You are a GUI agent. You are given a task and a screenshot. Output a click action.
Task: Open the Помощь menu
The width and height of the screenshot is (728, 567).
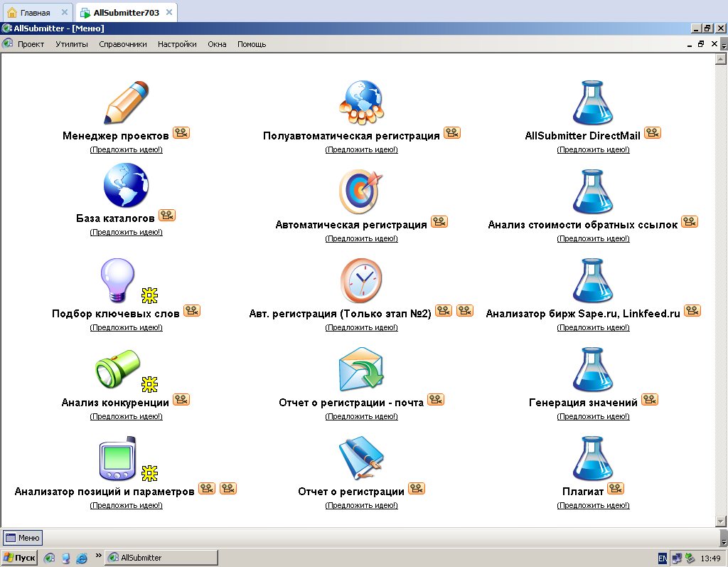(252, 44)
